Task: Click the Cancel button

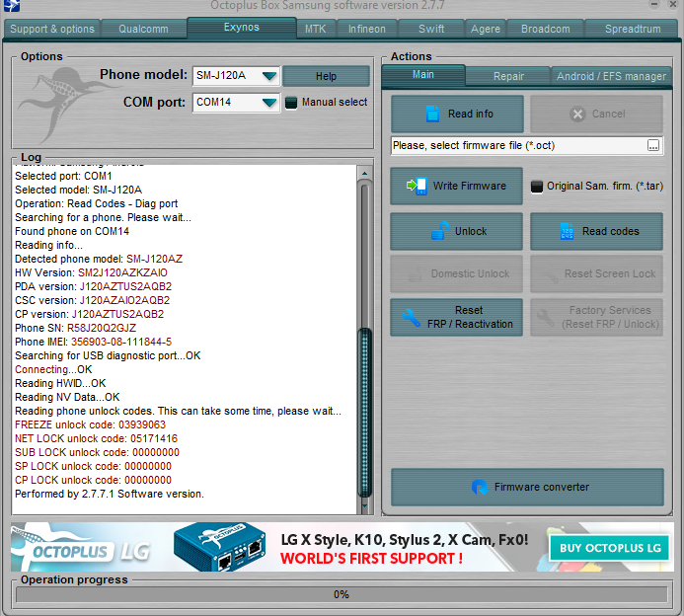Action: (596, 114)
